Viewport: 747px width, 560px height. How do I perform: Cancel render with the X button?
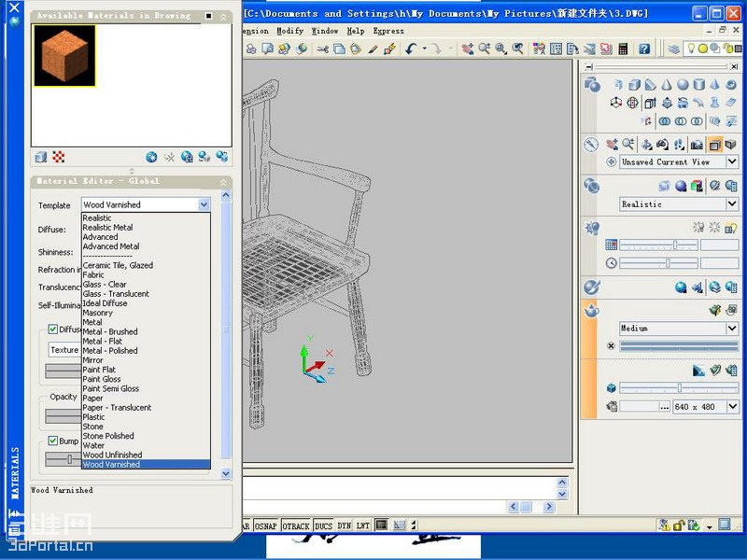pyautogui.click(x=612, y=345)
